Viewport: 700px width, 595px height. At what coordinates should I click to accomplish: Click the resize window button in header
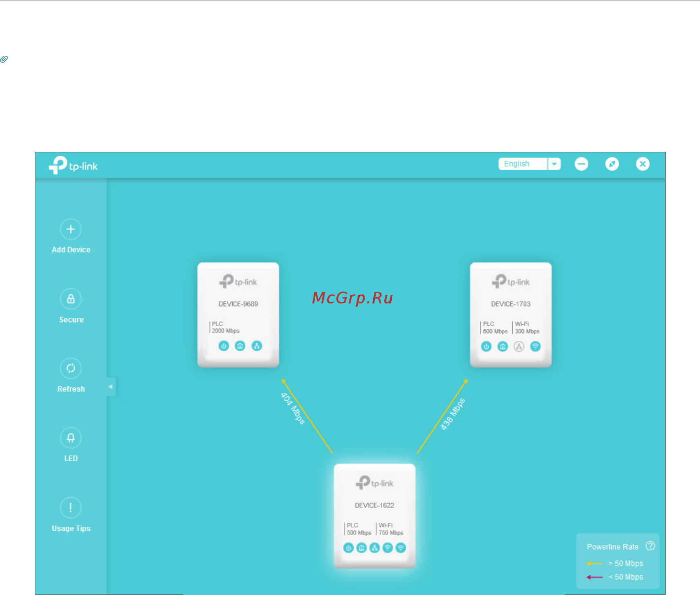pyautogui.click(x=612, y=164)
